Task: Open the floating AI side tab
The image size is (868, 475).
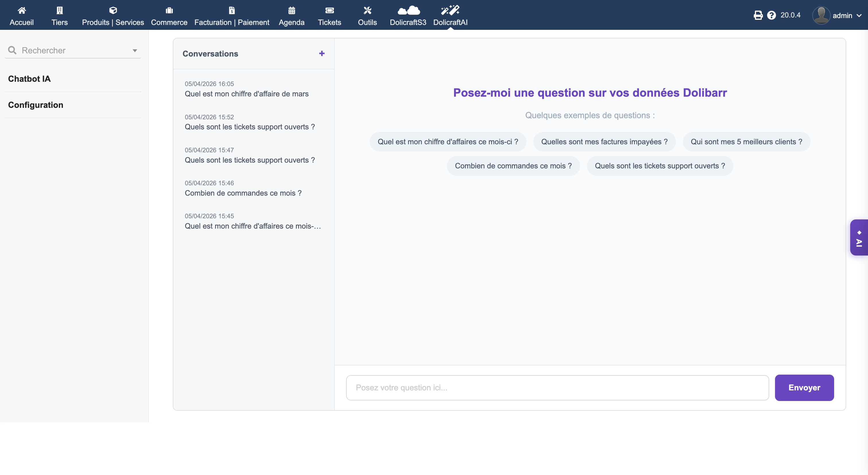Action: [859, 238]
